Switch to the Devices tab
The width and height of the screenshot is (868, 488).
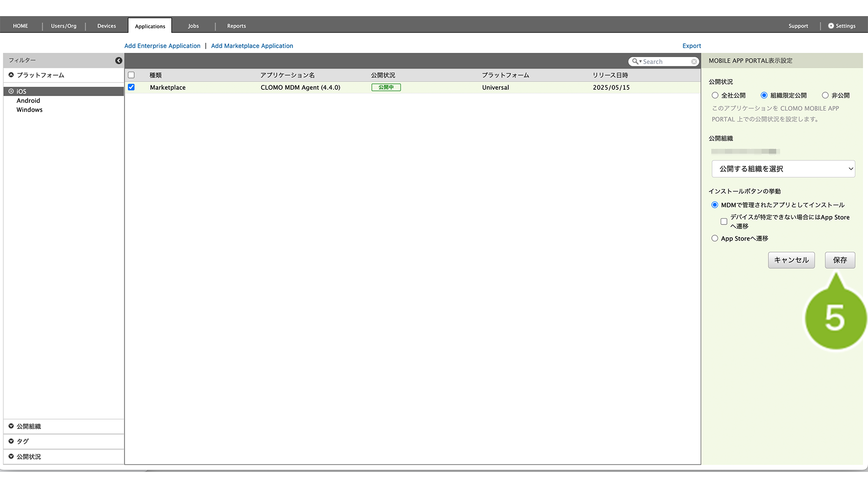[106, 26]
